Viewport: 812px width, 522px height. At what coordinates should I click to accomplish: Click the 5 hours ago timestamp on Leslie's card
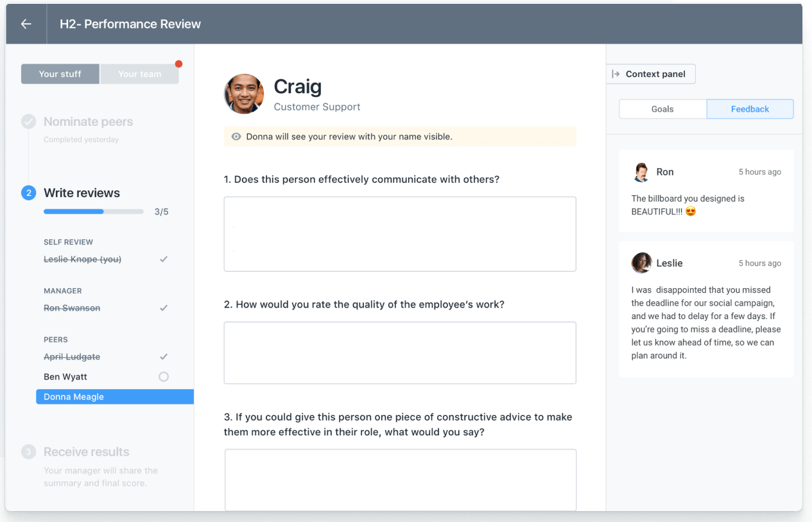tap(760, 263)
